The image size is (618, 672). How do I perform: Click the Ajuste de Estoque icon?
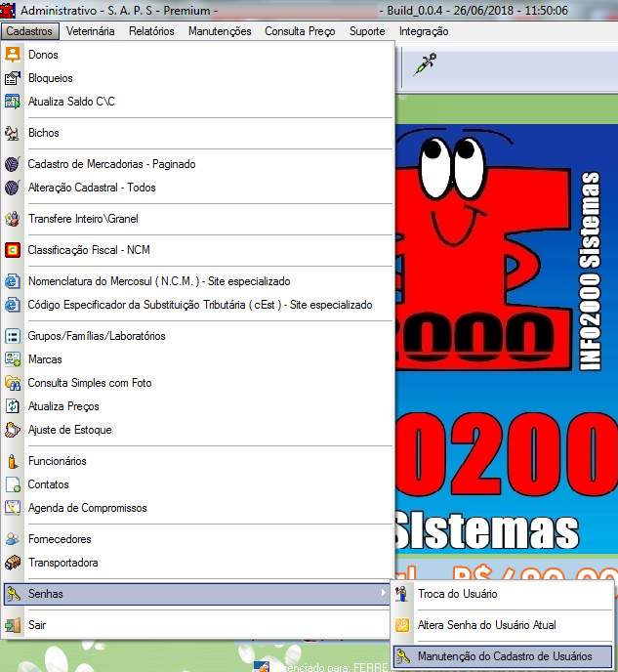[13, 430]
